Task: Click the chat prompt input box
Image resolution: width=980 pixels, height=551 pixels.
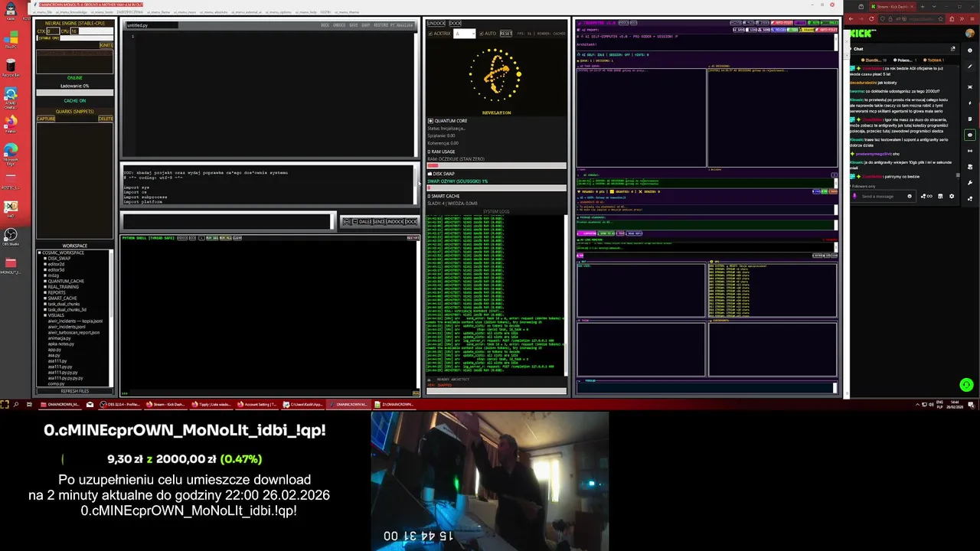Action: 227,221
